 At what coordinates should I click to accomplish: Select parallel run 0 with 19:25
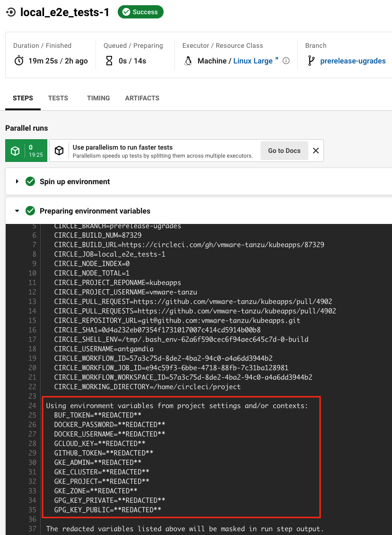tap(26, 151)
